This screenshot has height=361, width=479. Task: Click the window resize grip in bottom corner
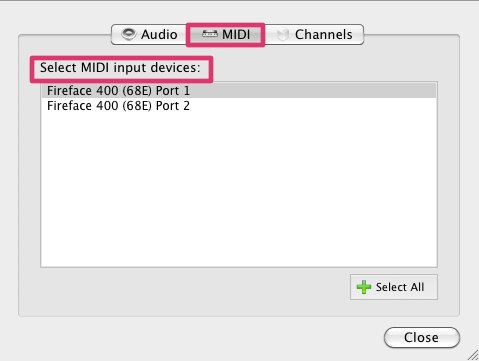pyautogui.click(x=472, y=355)
